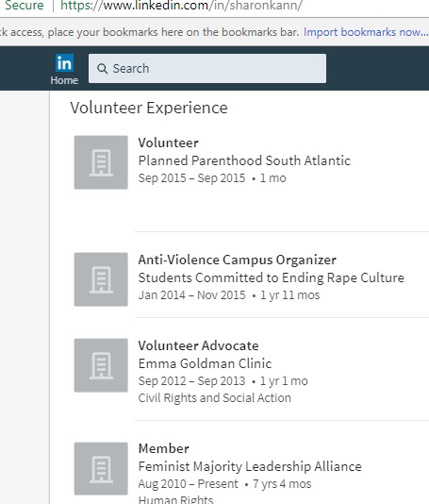Image resolution: width=429 pixels, height=504 pixels.
Task: Open Feminist Majority Leadership Alliance logo
Action: (101, 469)
